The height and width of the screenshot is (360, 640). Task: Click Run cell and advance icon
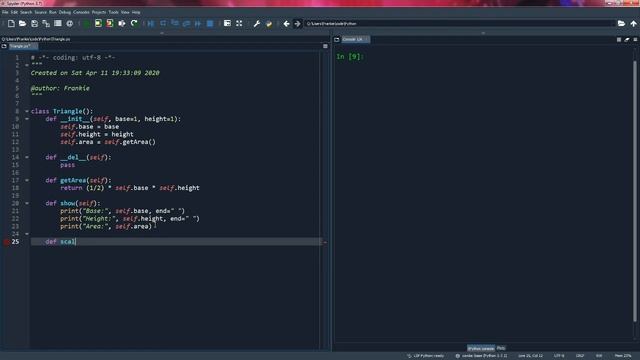pos(110,24)
